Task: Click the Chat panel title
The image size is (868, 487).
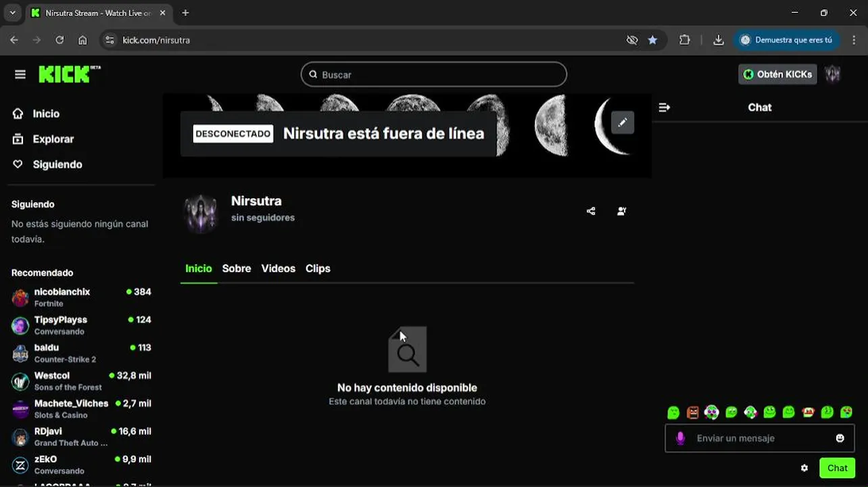Action: tap(760, 108)
